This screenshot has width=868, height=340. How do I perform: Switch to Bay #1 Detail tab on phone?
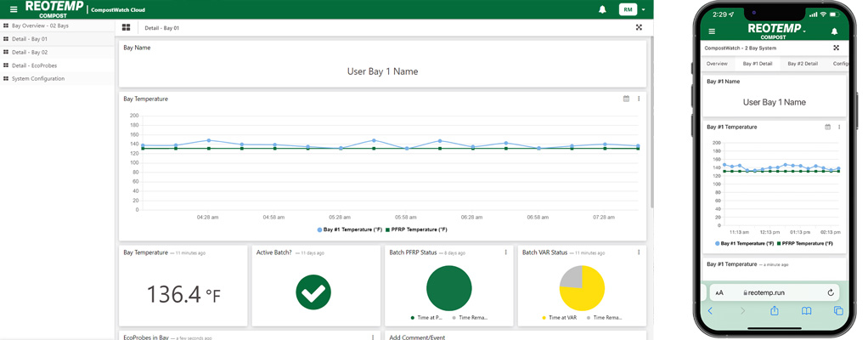click(x=758, y=64)
